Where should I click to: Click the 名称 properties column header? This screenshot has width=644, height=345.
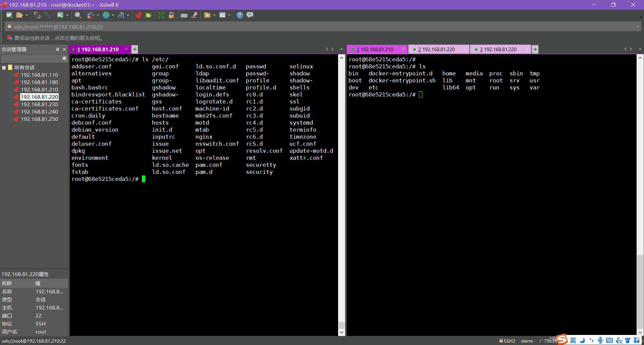pos(17,283)
